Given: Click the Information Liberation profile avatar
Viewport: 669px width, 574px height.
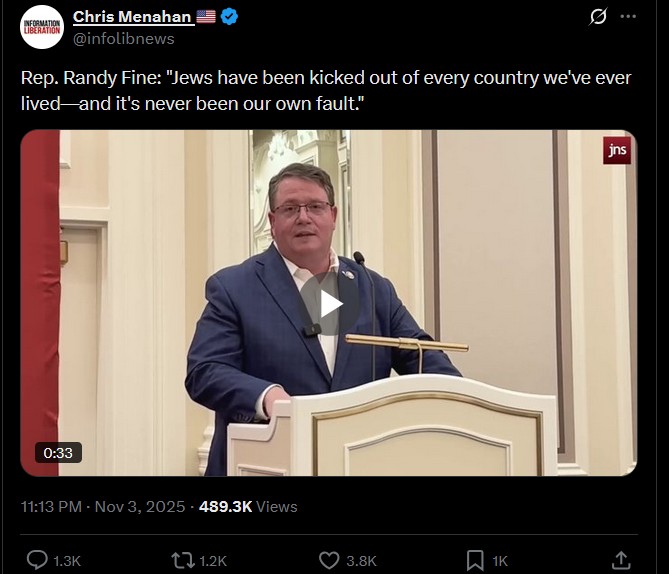Looking at the screenshot, I should click(x=42, y=27).
